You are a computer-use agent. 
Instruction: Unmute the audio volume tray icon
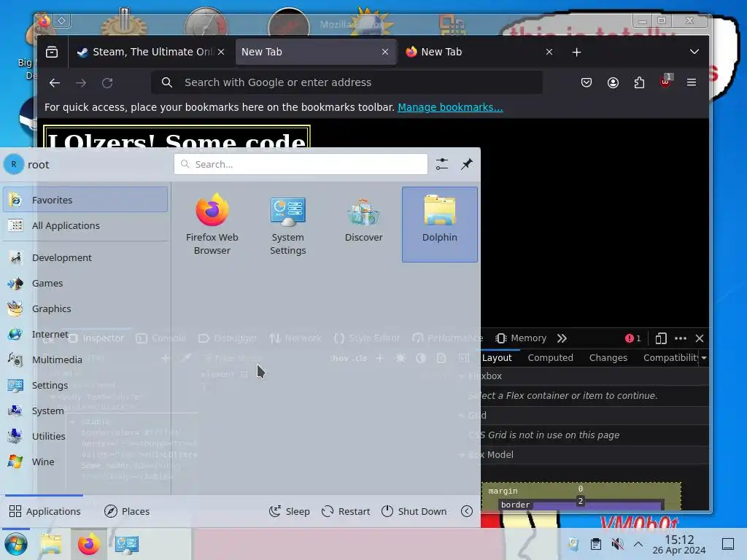pos(617,544)
